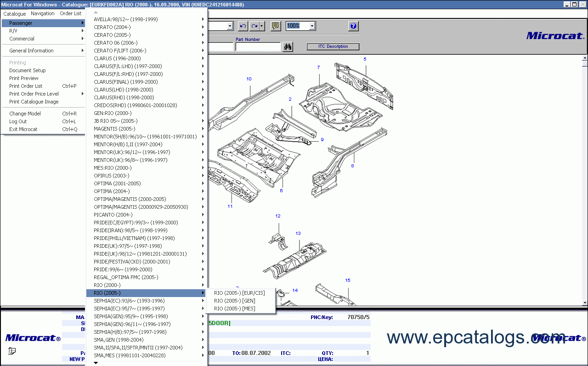This screenshot has width=588, height=366.
Task: Click part callout number 13 in diagram
Action: 298,234
